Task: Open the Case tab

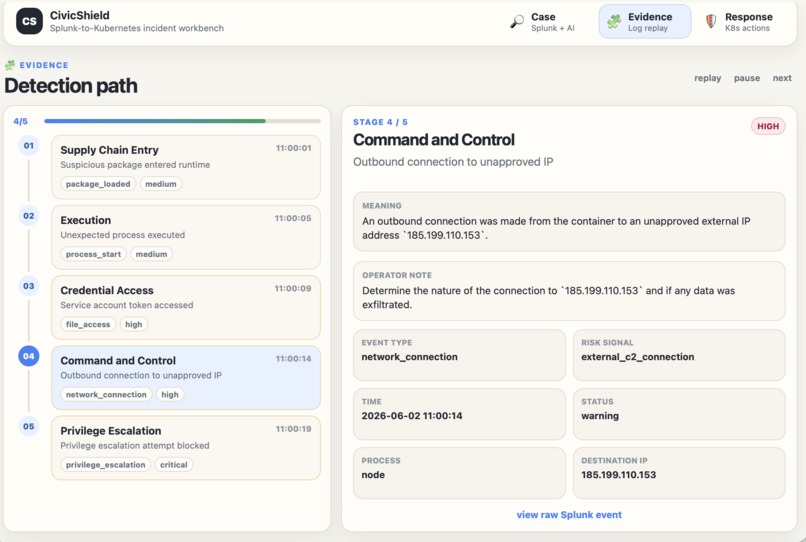Action: 545,22
